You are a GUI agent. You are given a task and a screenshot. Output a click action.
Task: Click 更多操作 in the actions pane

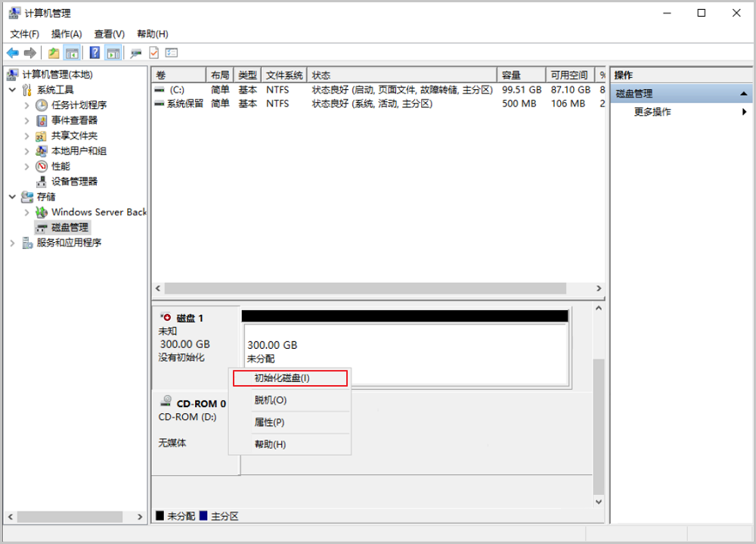pos(652,112)
